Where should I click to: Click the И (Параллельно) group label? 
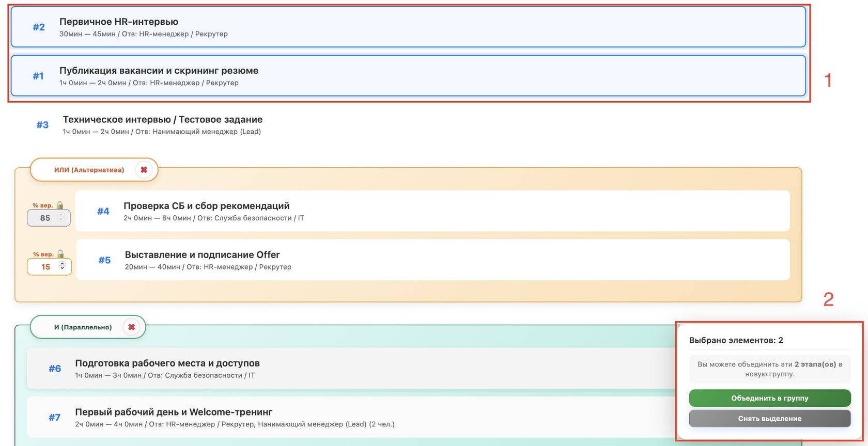[83, 327]
